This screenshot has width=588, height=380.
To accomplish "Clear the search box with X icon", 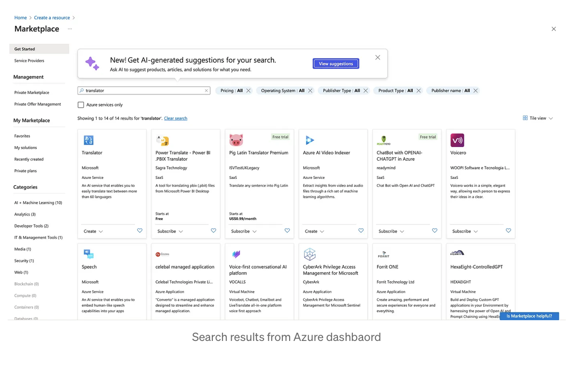I will click(x=206, y=91).
